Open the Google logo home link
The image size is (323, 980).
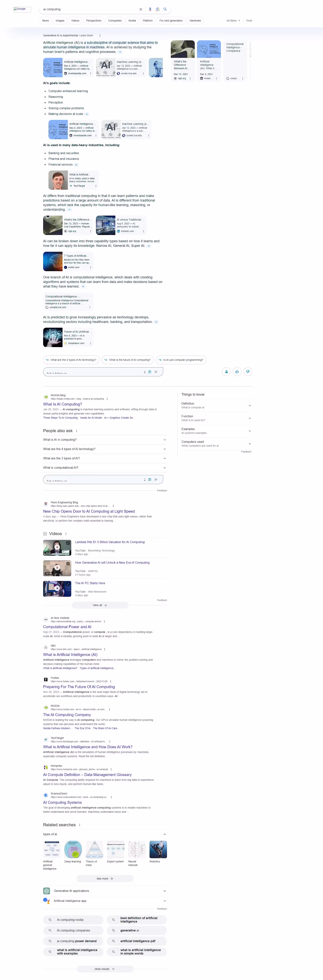pos(22,9)
